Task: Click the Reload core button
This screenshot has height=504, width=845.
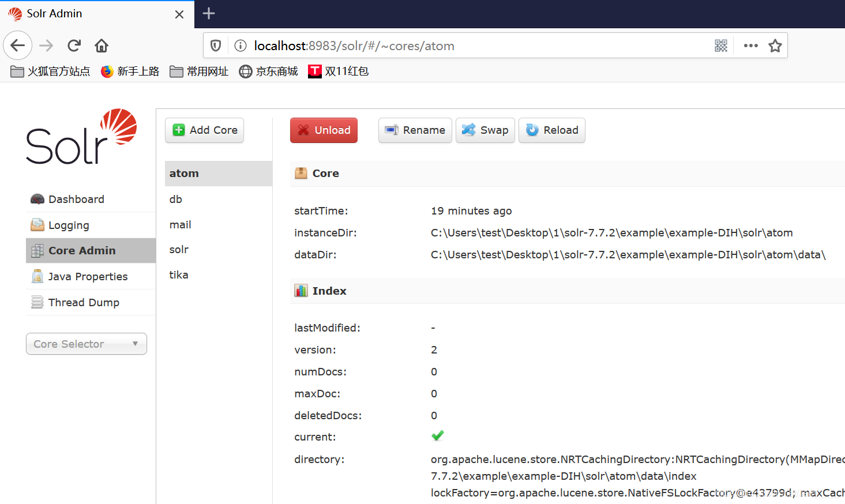Action: click(552, 130)
